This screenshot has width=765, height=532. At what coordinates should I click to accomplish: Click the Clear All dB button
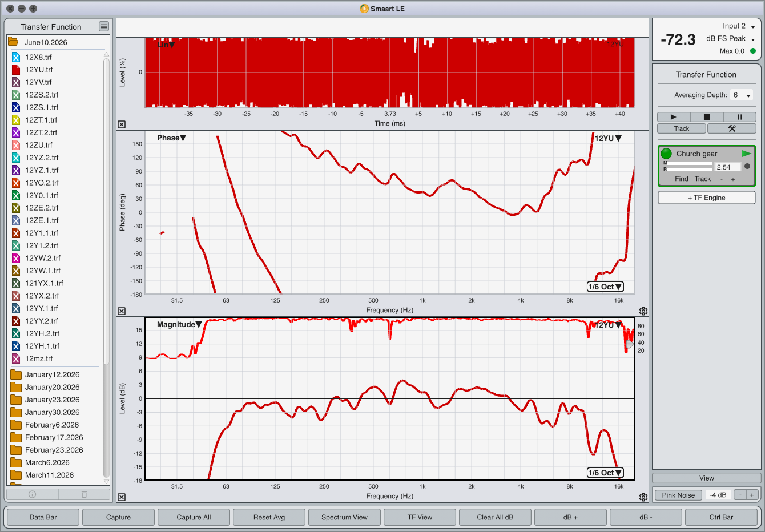coord(495,517)
